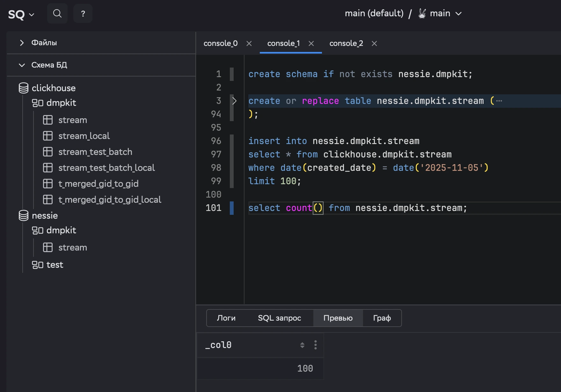561x392 pixels.
Task: Switch to the Логи tab
Action: tap(226, 318)
